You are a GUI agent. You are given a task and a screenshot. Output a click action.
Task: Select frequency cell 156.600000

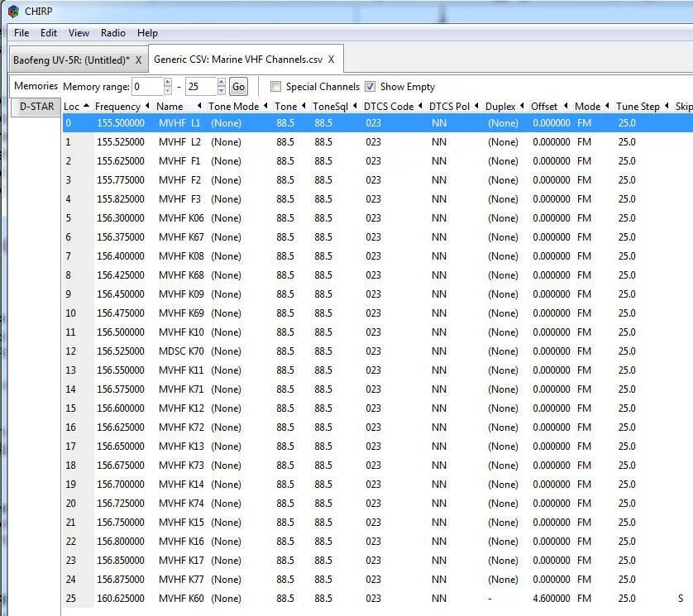click(x=121, y=408)
